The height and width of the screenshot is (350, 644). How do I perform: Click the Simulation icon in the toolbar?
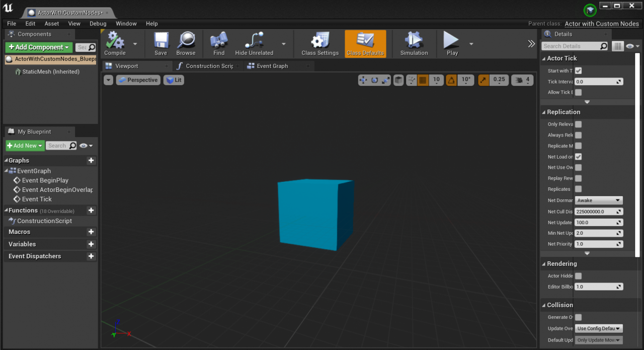[x=414, y=40]
